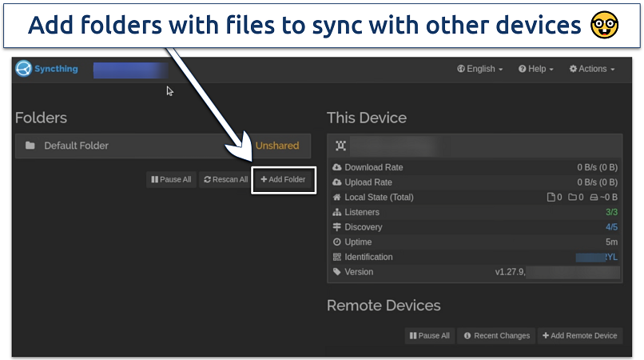
Task: Click the Syncthing logo icon
Action: point(24,69)
